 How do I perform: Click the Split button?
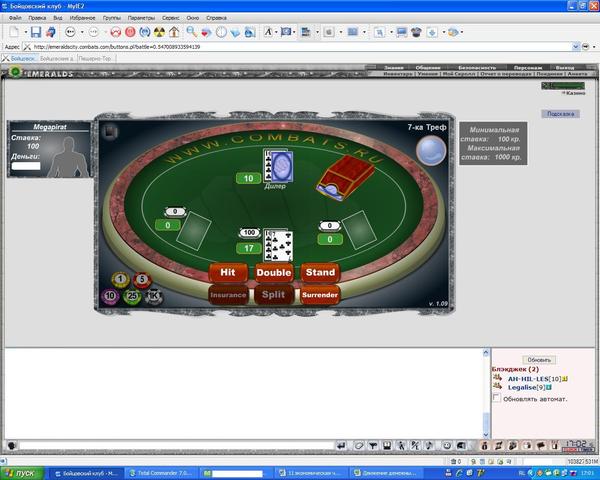coord(274,295)
